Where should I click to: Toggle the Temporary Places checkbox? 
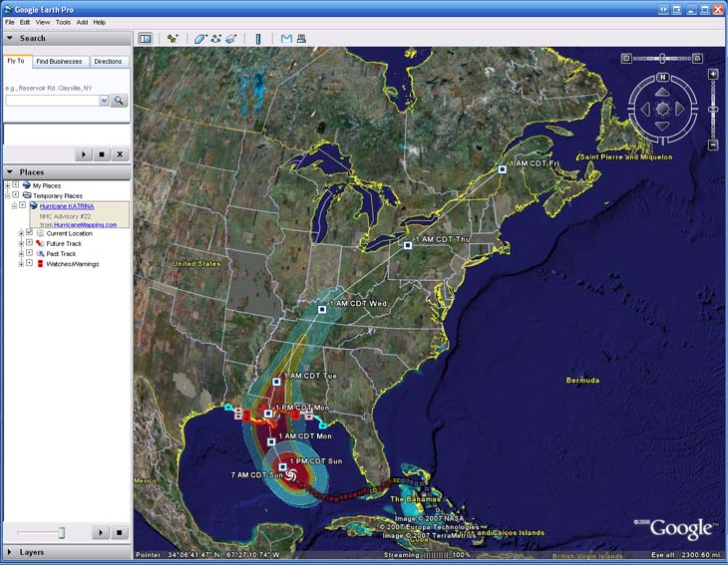click(16, 194)
